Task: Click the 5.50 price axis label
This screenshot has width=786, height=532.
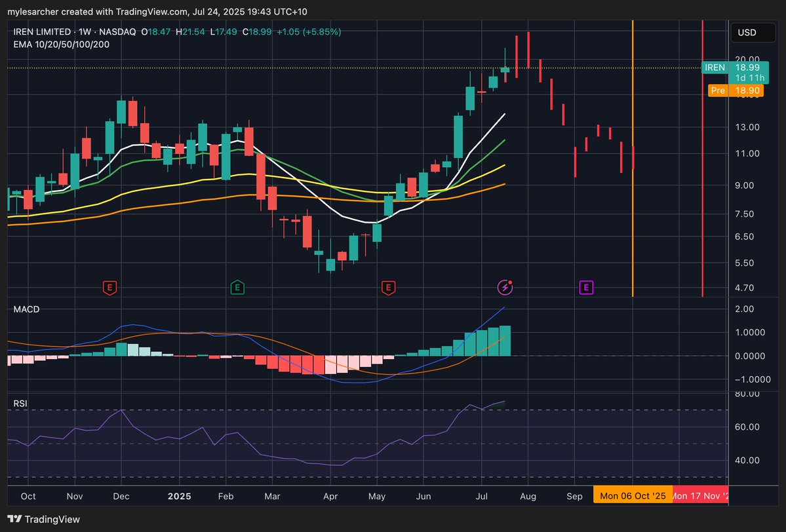Action: click(x=745, y=263)
